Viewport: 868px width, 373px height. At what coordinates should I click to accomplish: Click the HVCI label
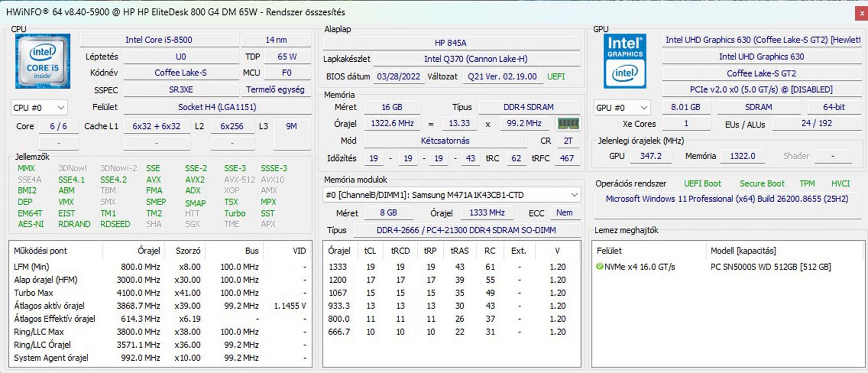click(840, 183)
